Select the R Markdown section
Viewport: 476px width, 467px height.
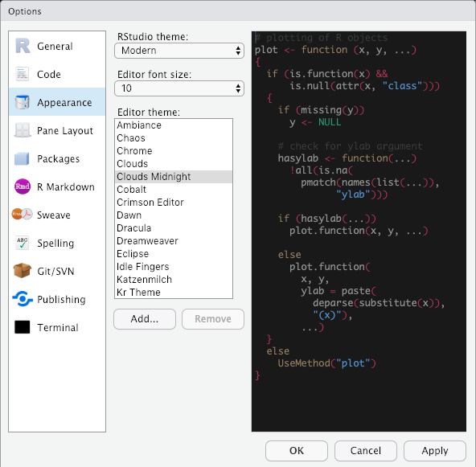57,186
